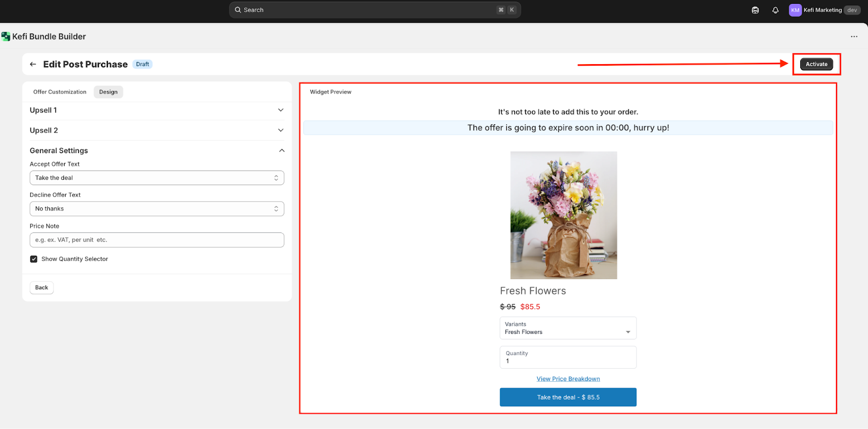Image resolution: width=868 pixels, height=429 pixels.
Task: Click the Take the deal - $85.5 button
Action: click(x=568, y=398)
